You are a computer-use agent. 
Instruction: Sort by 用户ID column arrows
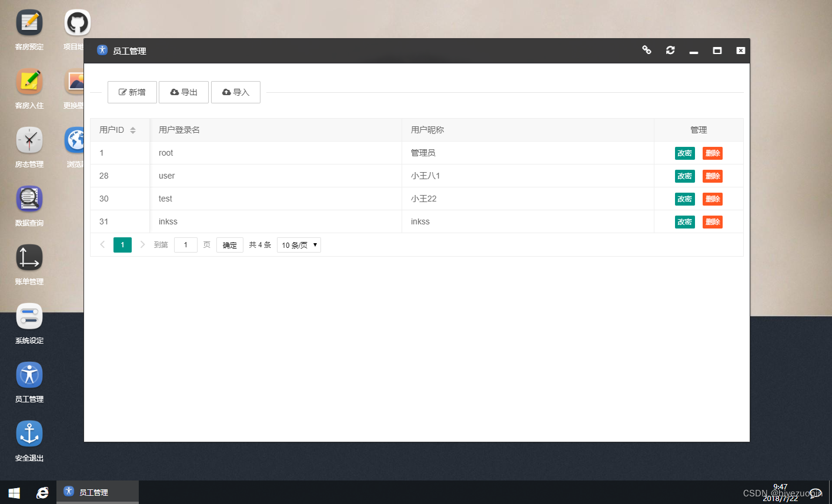(133, 130)
